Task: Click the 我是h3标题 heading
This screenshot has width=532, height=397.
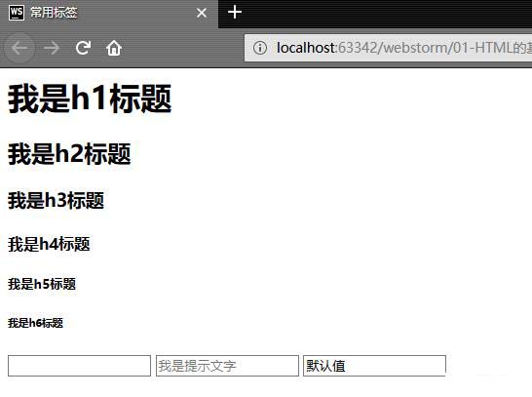Action: coord(56,200)
